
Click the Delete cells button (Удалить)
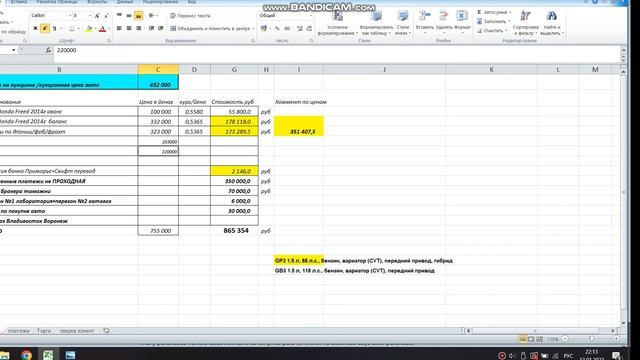(444, 21)
